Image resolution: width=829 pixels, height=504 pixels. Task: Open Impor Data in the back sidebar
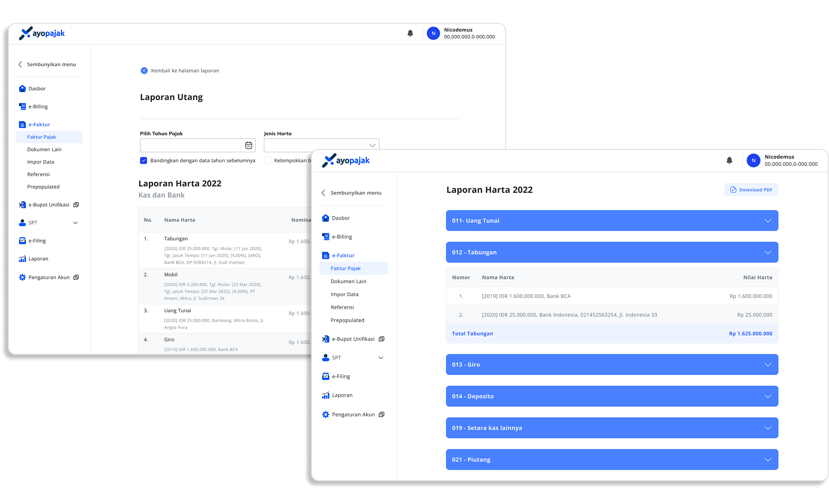pyautogui.click(x=41, y=162)
